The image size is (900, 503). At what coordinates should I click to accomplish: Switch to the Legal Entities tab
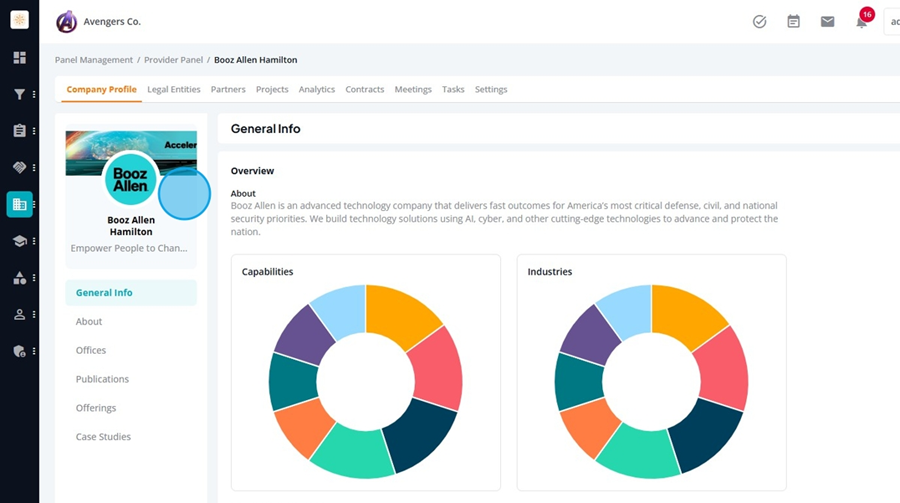point(174,90)
